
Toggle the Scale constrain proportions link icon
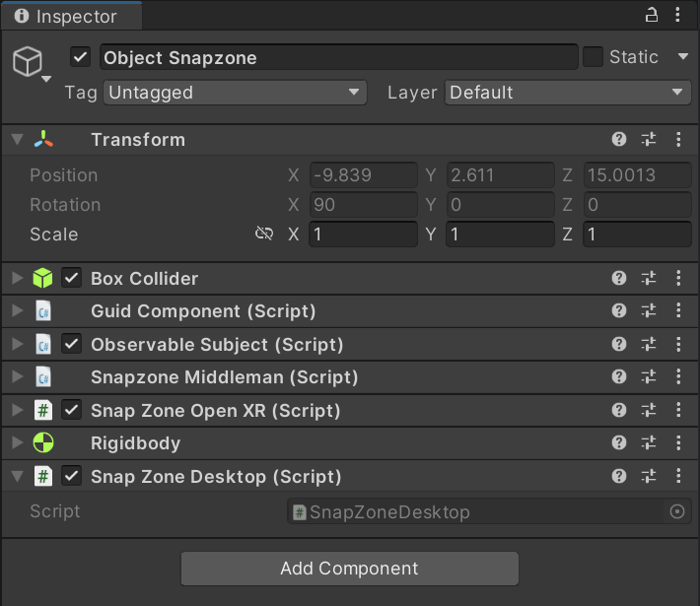click(x=263, y=235)
